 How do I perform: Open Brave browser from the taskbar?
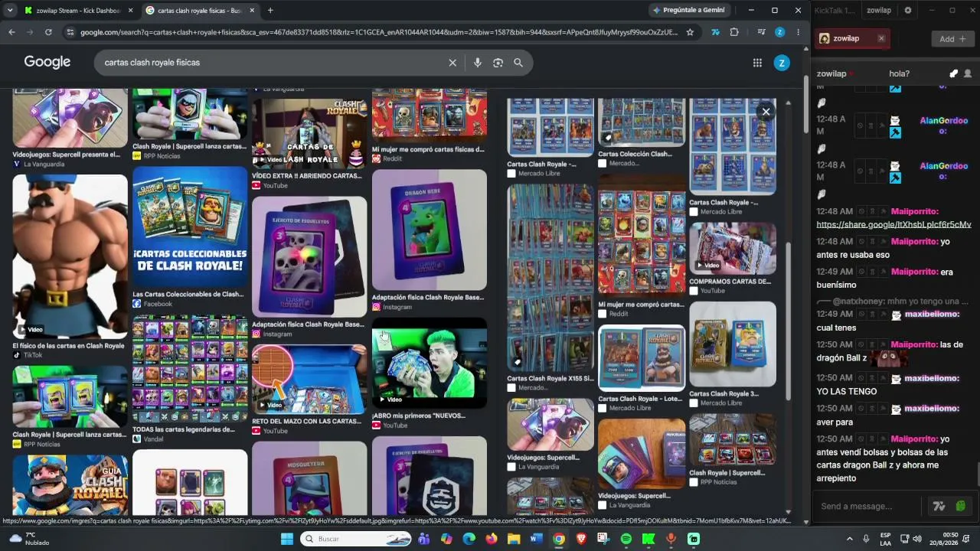tap(581, 539)
